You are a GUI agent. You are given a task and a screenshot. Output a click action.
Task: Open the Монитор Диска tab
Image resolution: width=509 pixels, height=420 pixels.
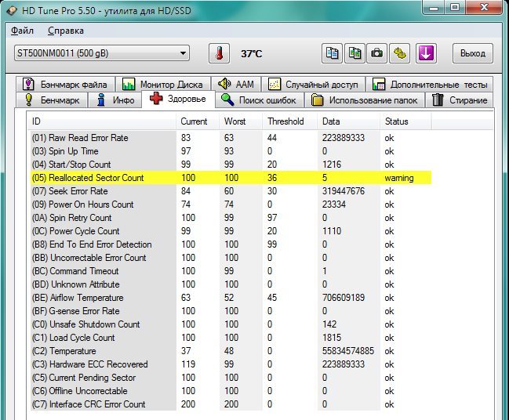(x=163, y=84)
